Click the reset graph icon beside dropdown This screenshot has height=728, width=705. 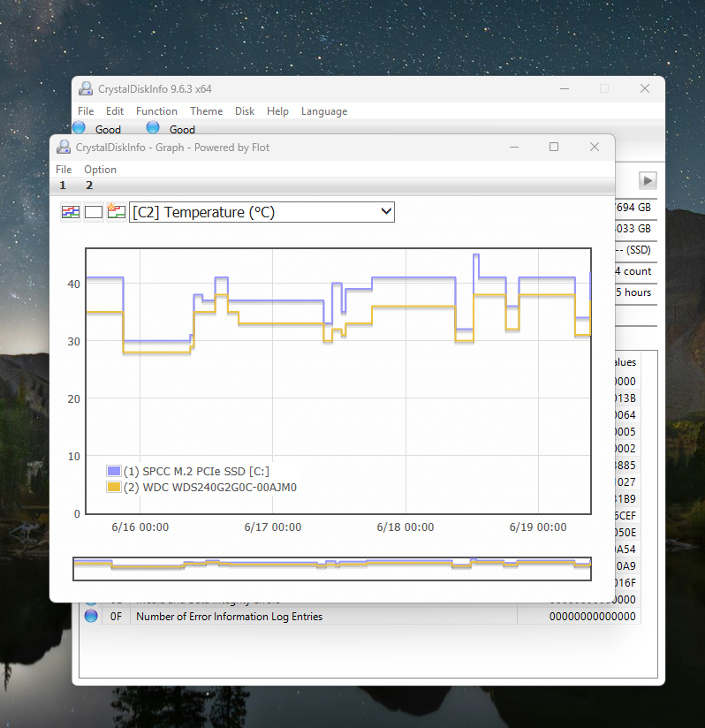pyautogui.click(x=116, y=212)
